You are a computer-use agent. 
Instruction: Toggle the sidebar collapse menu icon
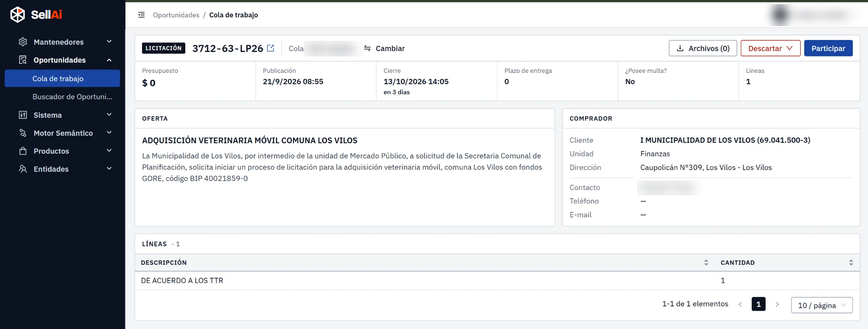pyautogui.click(x=141, y=15)
